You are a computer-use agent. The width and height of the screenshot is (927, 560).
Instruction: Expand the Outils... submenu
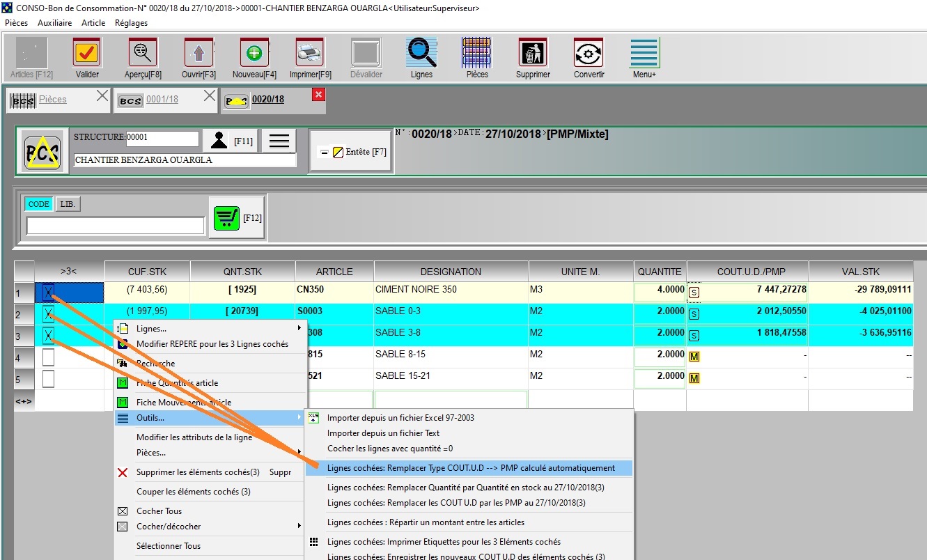pos(209,418)
